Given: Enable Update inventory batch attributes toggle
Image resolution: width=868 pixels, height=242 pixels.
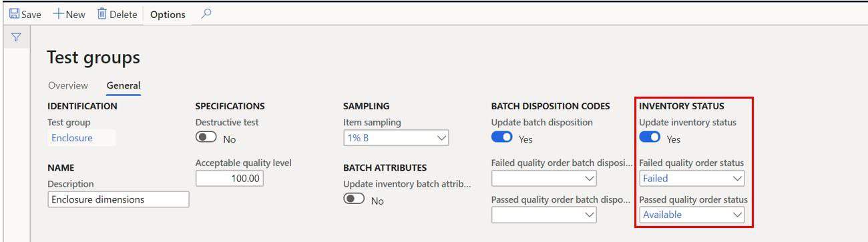Looking at the screenshot, I should 354,199.
